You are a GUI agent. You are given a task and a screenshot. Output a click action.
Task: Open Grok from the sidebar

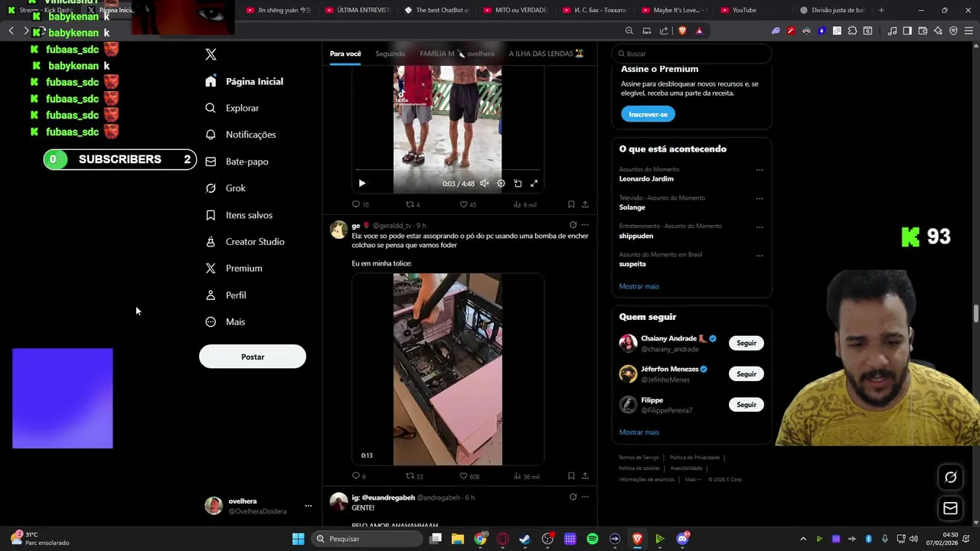[226, 188]
